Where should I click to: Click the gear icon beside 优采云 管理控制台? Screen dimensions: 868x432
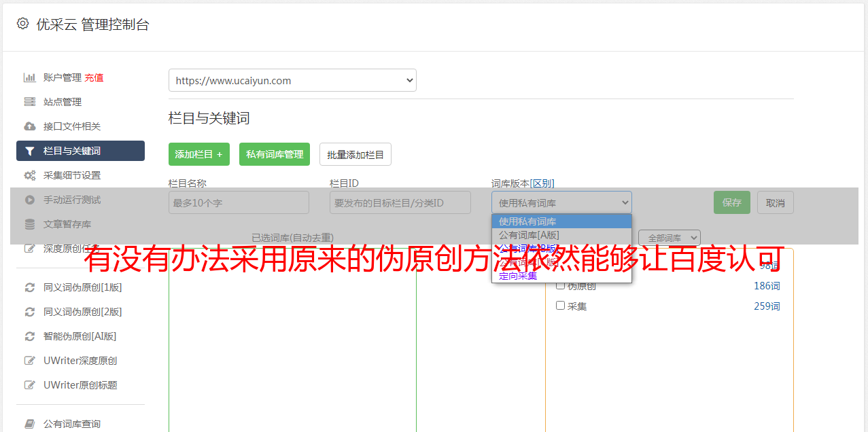point(22,24)
